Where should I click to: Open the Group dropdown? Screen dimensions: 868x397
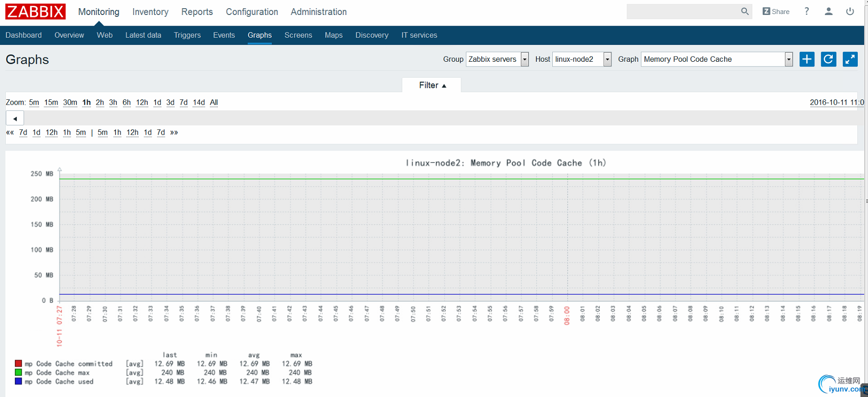(x=497, y=59)
